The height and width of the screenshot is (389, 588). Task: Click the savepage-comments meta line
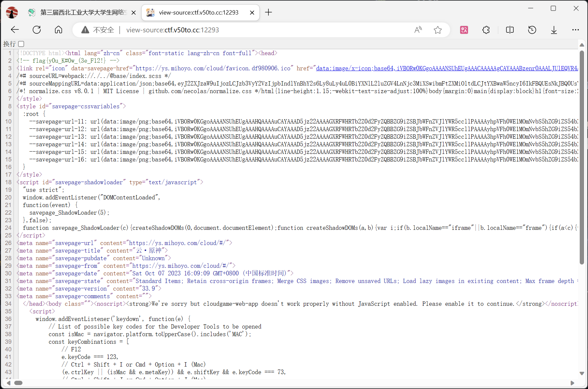[x=84, y=296]
